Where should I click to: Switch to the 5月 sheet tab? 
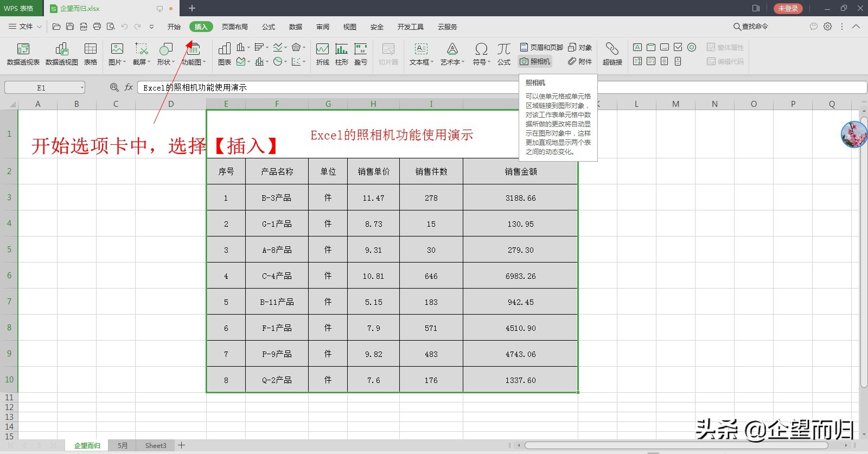tap(123, 445)
